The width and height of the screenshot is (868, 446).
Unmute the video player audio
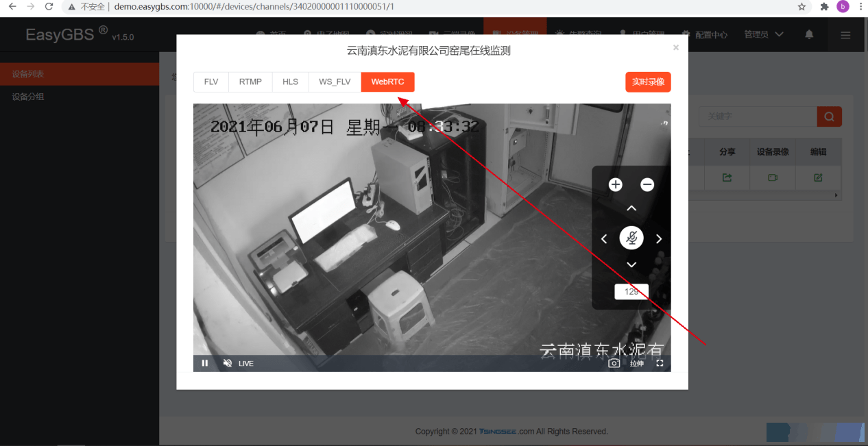point(228,363)
